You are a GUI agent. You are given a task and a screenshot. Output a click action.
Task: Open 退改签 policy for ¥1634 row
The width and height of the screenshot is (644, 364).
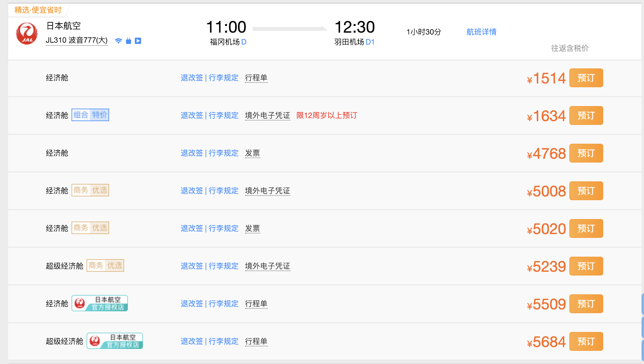tap(192, 115)
